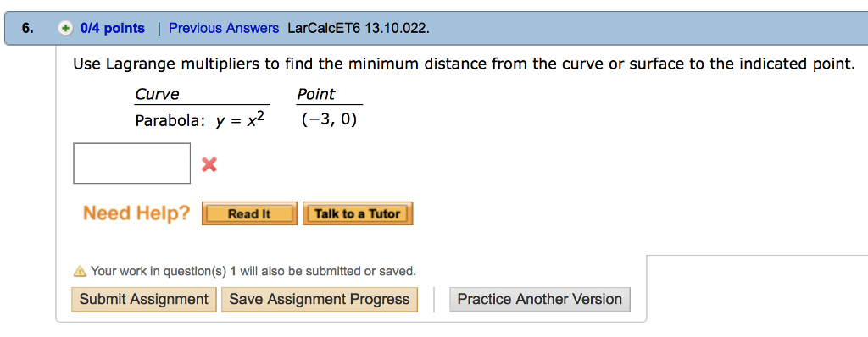
Task: Open the Read It help button
Action: [249, 213]
